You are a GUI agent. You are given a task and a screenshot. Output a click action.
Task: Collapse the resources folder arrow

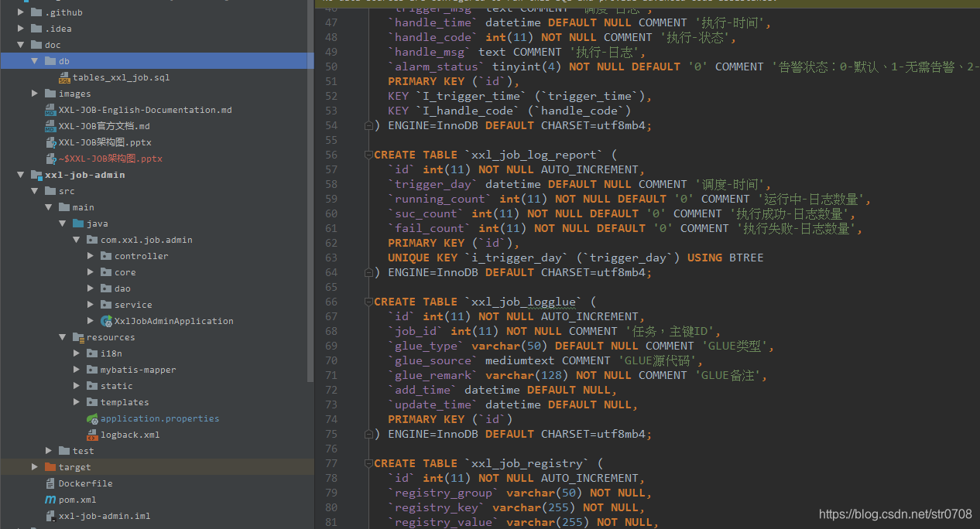click(63, 337)
